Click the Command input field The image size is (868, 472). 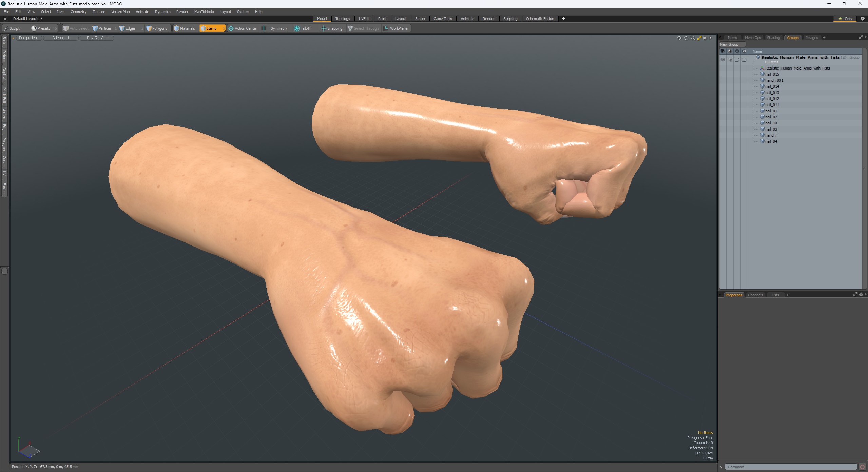coord(790,467)
